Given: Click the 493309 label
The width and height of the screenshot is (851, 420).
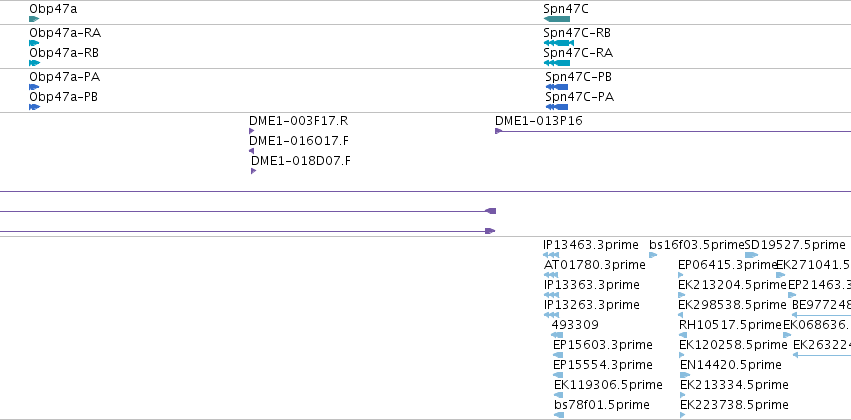Looking at the screenshot, I should pyautogui.click(x=575, y=325).
